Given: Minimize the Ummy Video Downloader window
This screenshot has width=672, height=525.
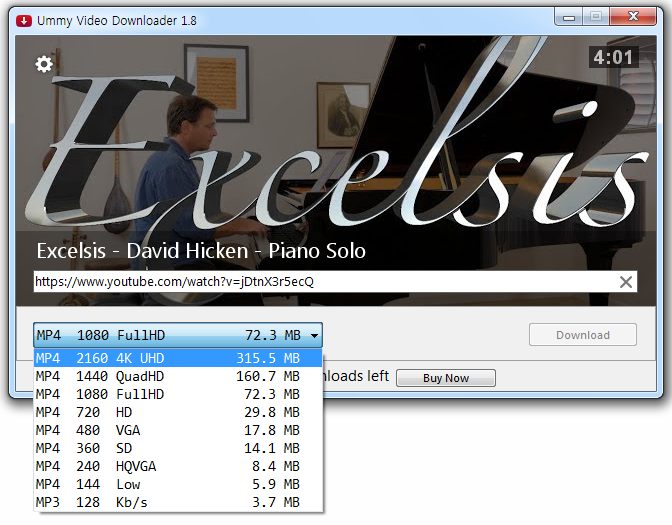Looking at the screenshot, I should (x=568, y=18).
